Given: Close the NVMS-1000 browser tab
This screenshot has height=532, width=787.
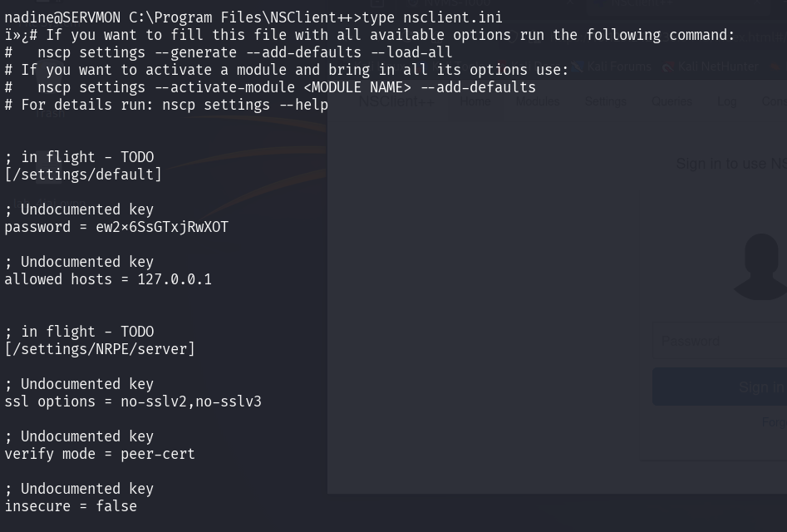Looking at the screenshot, I should click(571, 3).
